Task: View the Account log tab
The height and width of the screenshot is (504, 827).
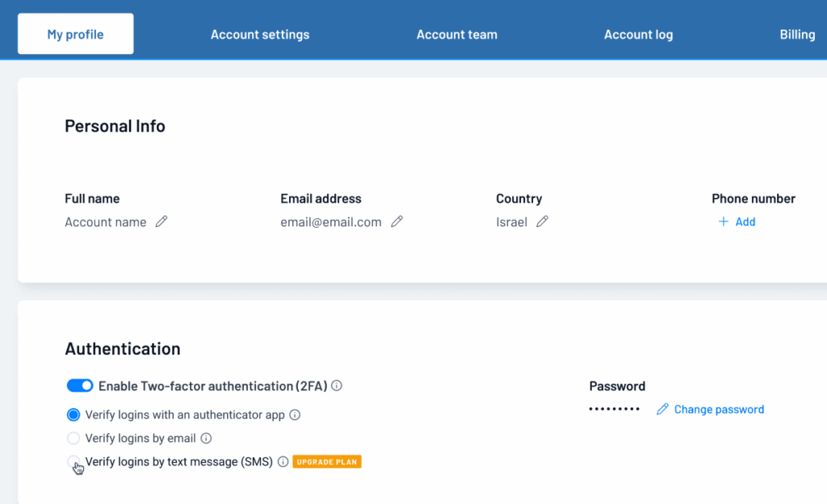Action: pyautogui.click(x=638, y=35)
